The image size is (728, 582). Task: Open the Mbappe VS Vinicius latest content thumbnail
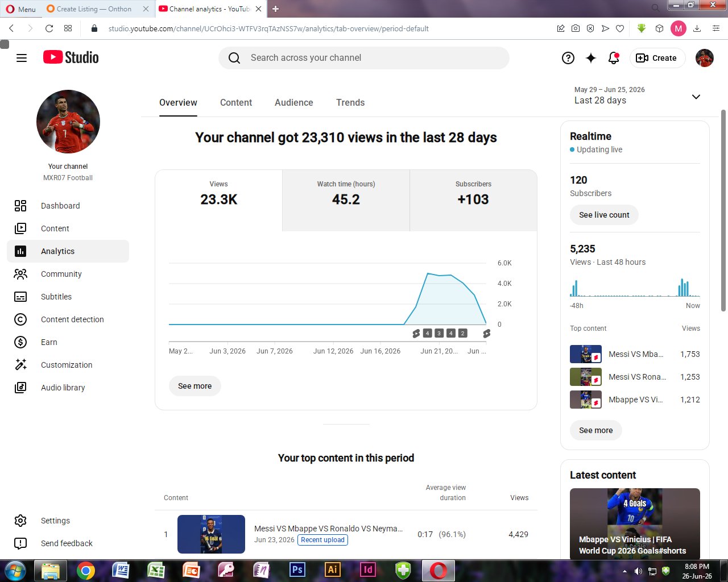(x=635, y=523)
